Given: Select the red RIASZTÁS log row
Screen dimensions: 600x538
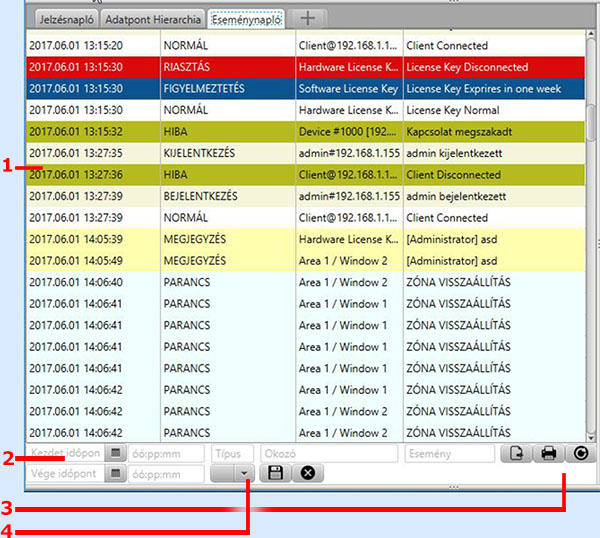Looking at the screenshot, I should 300,67.
